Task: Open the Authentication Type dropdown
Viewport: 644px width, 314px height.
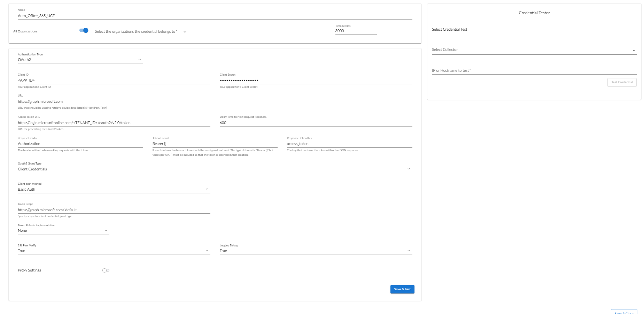Action: pyautogui.click(x=80, y=60)
